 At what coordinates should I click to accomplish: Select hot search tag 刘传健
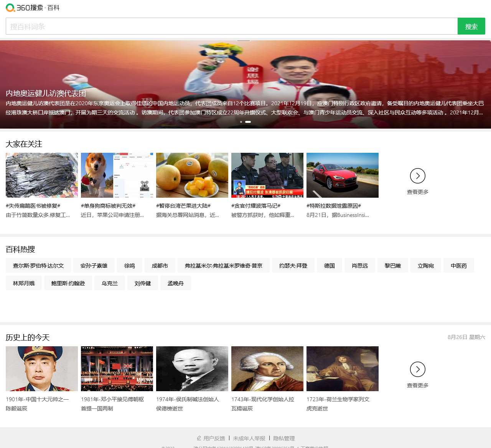click(x=143, y=283)
